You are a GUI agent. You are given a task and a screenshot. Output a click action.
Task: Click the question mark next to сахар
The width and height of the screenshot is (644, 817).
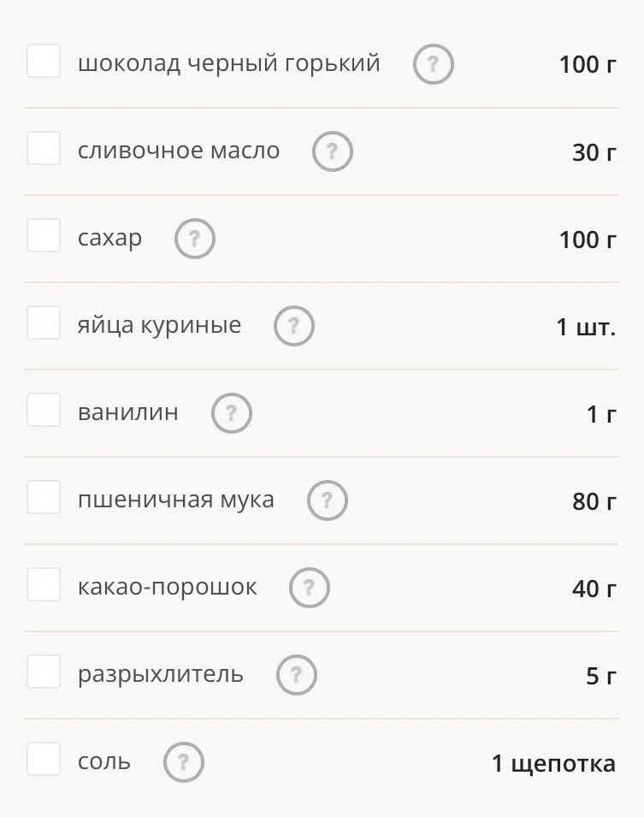click(195, 239)
